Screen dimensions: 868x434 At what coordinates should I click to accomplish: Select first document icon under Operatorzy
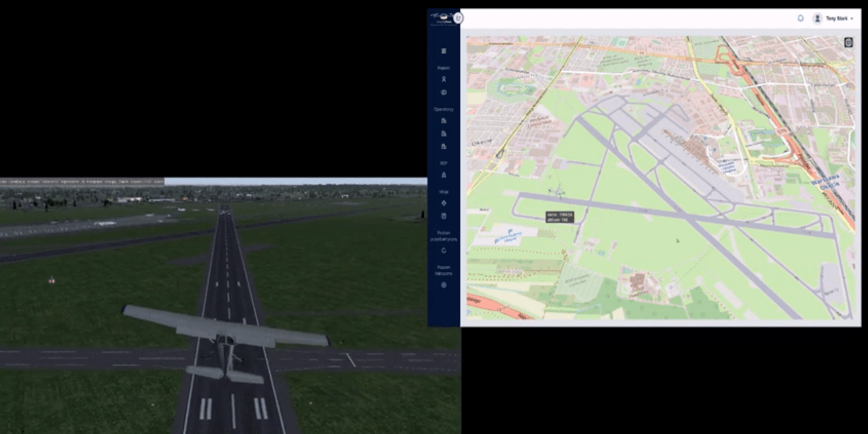point(444,121)
